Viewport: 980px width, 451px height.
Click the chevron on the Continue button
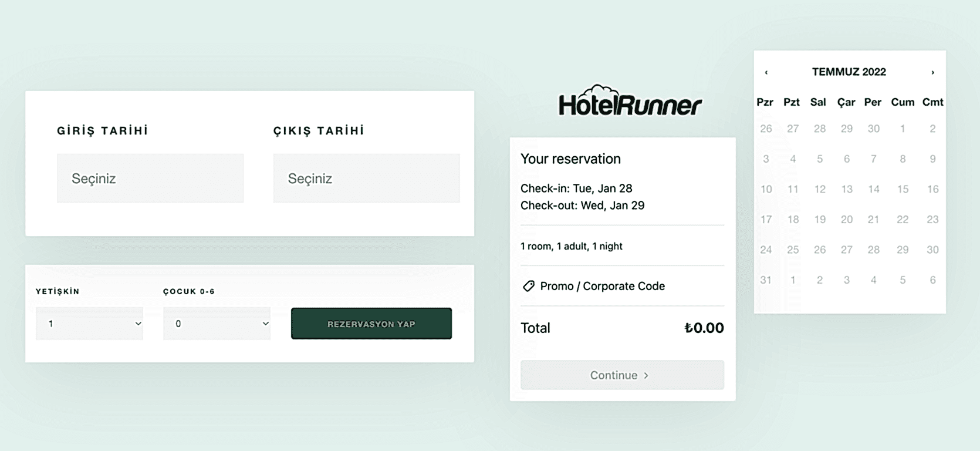pos(646,376)
